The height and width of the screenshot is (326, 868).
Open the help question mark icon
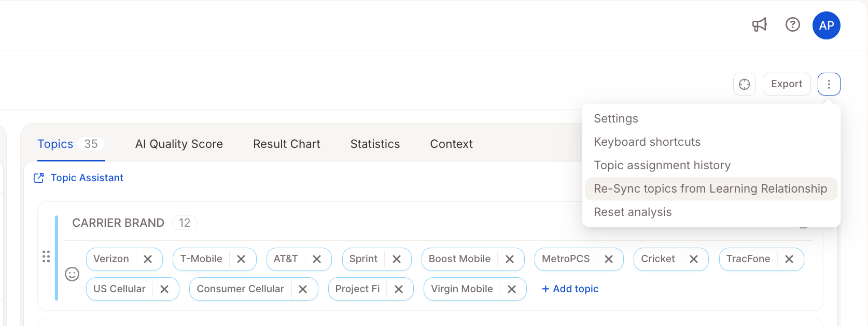click(793, 24)
